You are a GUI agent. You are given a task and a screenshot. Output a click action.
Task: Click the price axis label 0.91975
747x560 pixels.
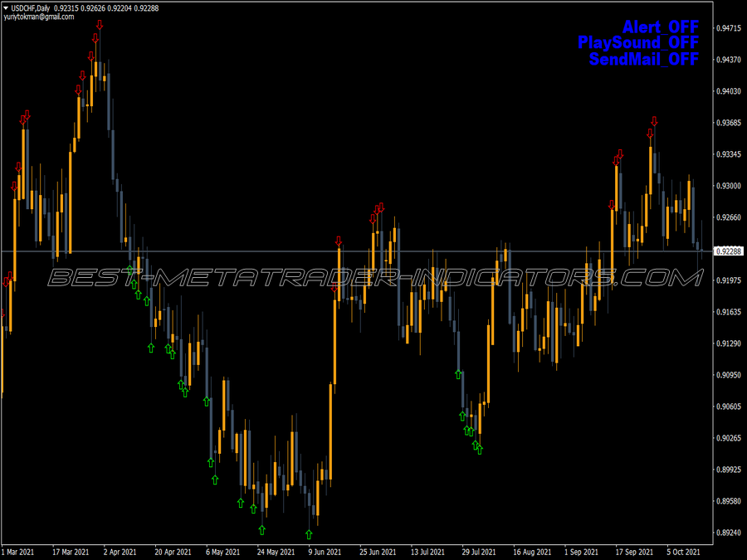point(729,280)
